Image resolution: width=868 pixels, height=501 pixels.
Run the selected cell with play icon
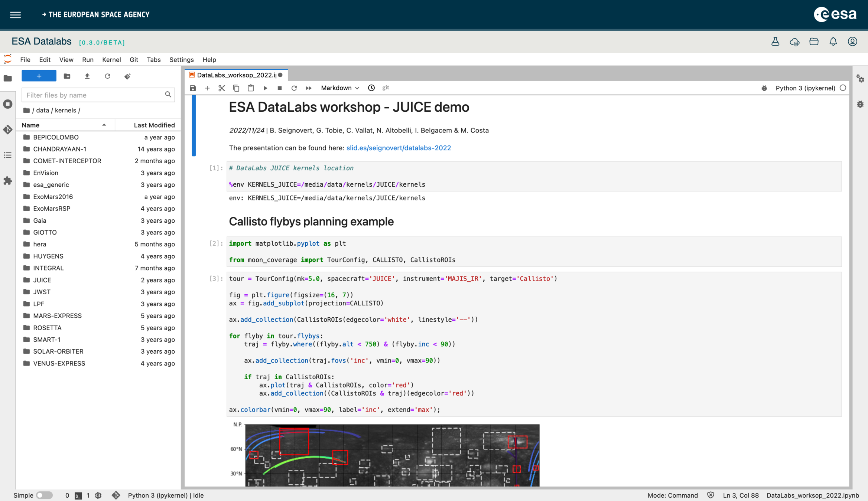265,88
